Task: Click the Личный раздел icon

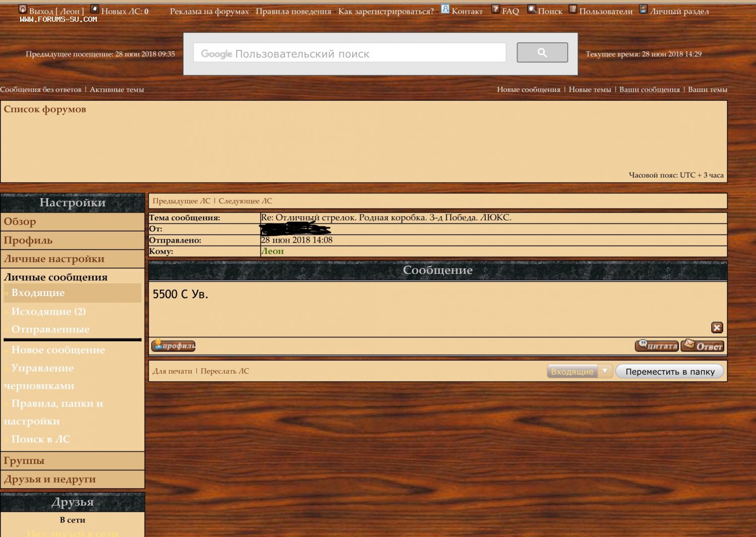Action: [643, 9]
